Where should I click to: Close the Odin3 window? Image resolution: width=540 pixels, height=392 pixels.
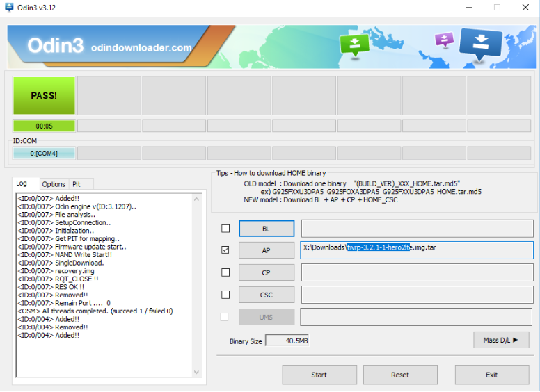525,8
